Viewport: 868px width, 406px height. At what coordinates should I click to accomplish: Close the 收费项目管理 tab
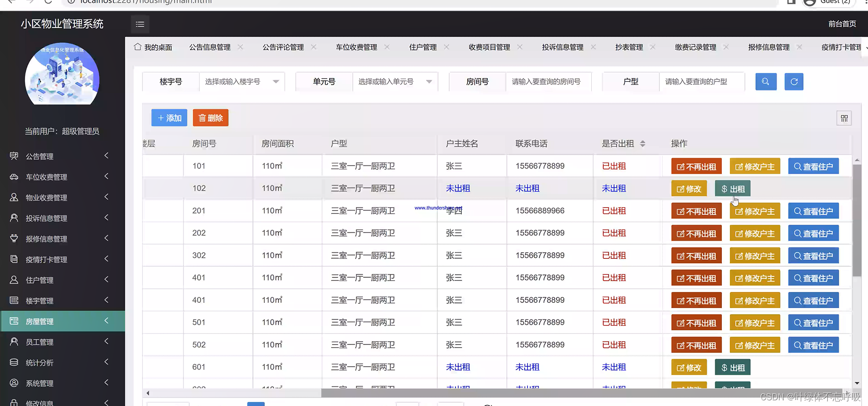click(520, 47)
